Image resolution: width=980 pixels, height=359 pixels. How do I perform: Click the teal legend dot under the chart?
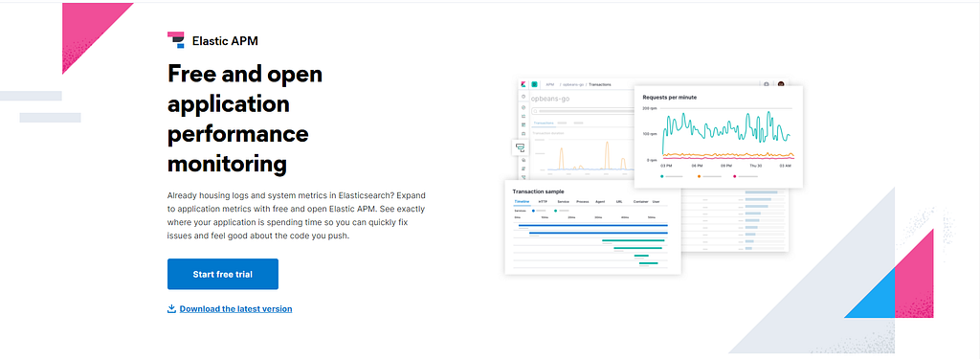coord(662,176)
